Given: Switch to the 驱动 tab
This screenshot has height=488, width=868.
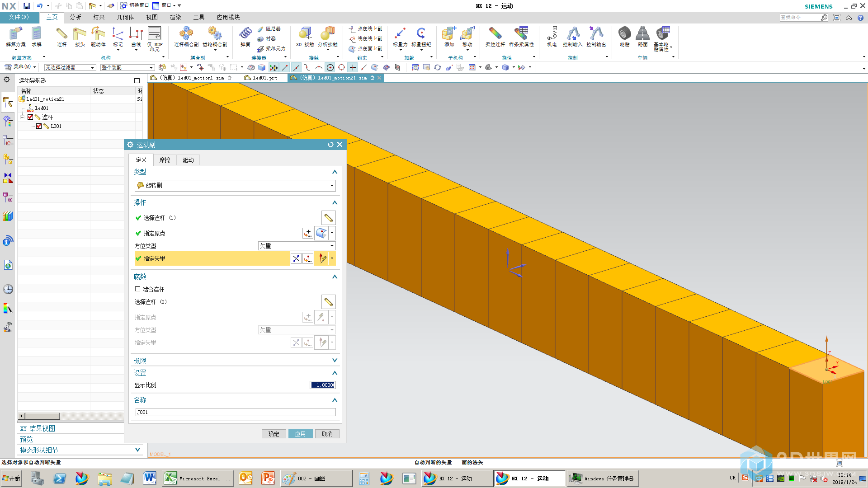Looking at the screenshot, I should point(188,160).
